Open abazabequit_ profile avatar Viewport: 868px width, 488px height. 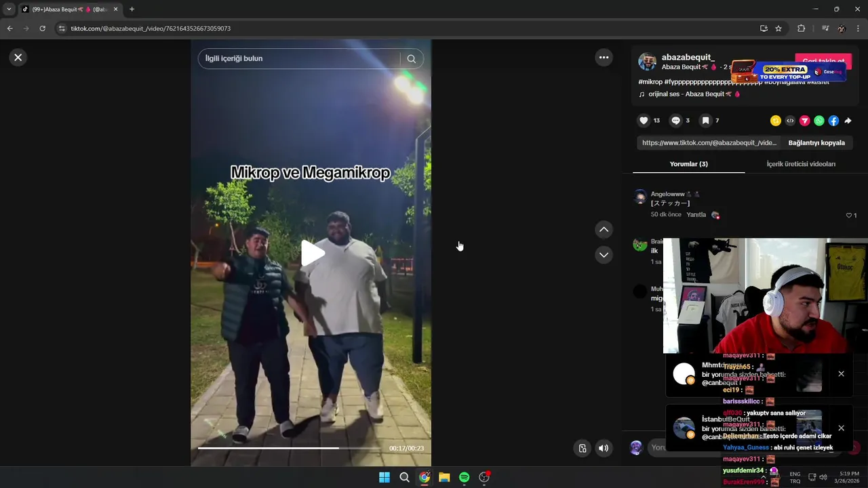coord(647,62)
